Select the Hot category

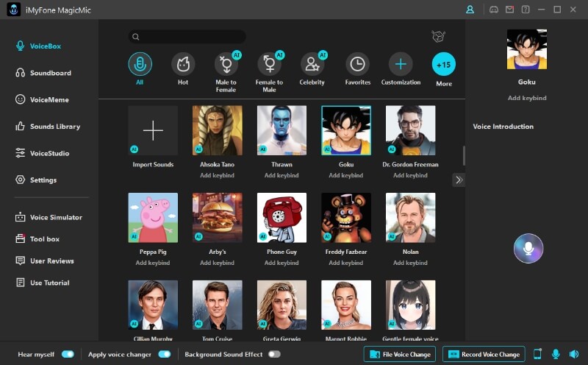183,64
